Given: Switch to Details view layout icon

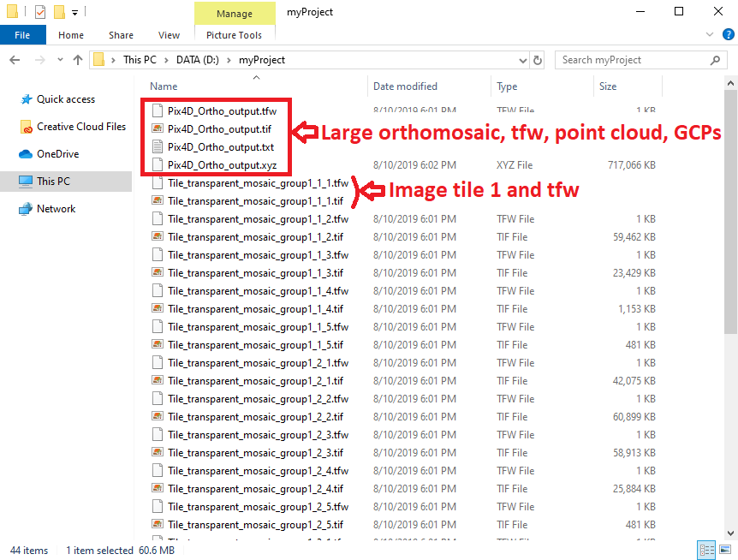Looking at the screenshot, I should click(706, 550).
